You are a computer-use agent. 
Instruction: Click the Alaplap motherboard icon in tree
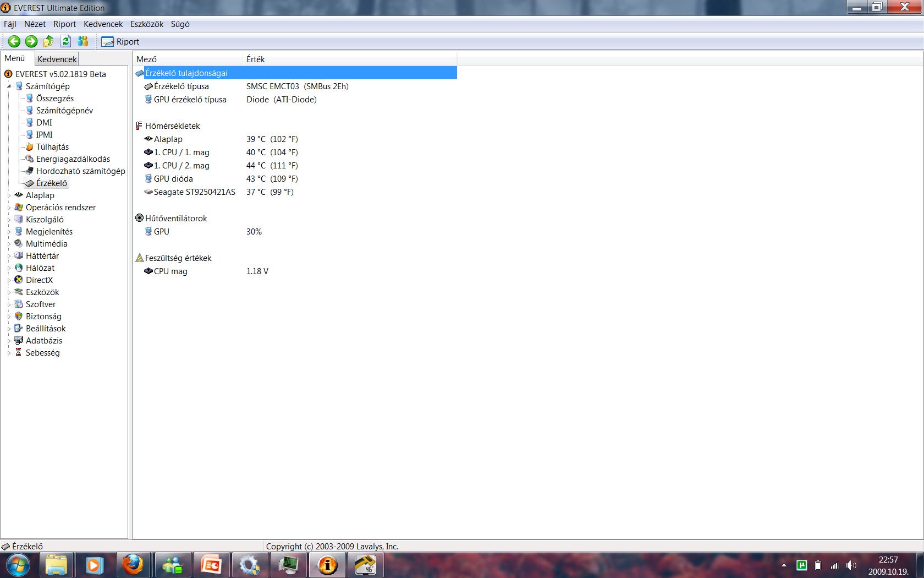(x=19, y=195)
